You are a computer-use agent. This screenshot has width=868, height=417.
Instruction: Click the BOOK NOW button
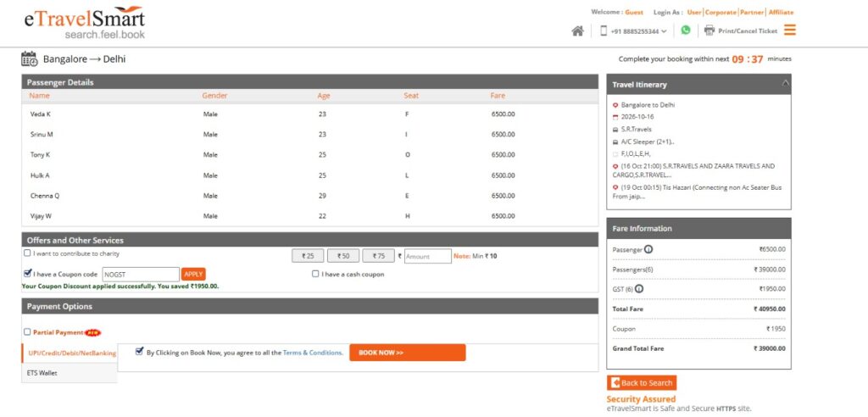[408, 353]
